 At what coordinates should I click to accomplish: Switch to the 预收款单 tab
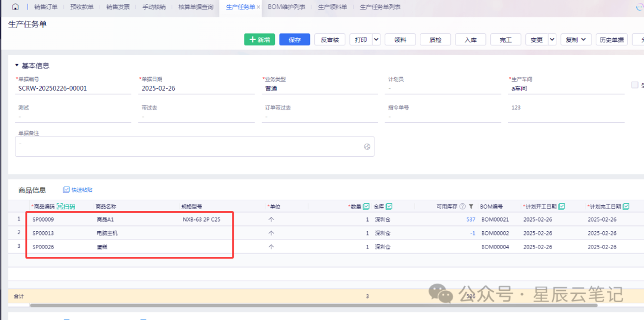82,7
